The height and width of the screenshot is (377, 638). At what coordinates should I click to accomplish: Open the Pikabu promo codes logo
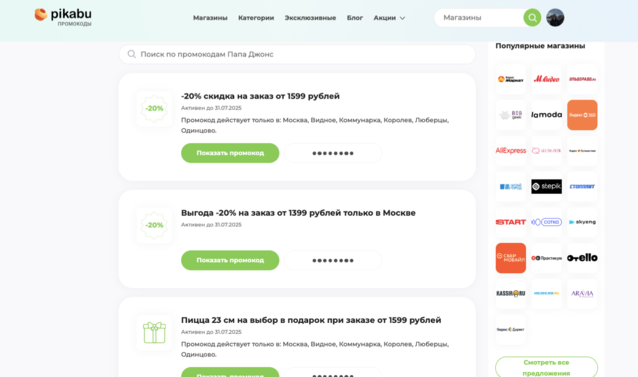coord(63,17)
